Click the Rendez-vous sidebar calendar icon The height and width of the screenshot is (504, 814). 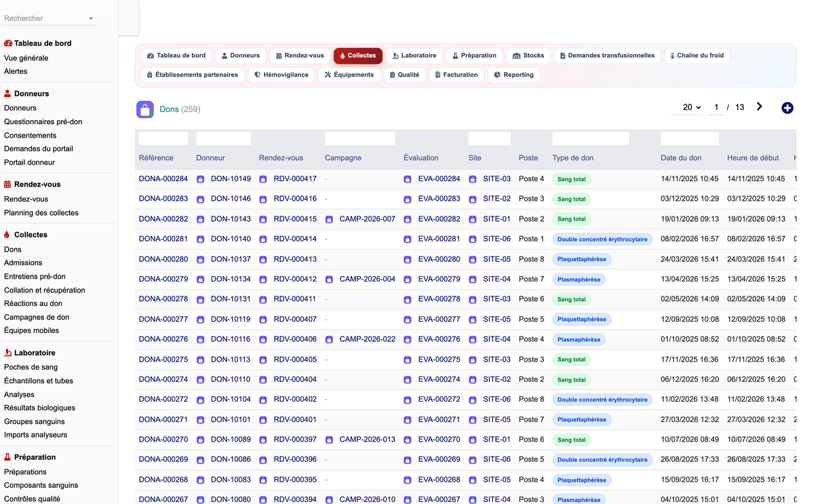click(7, 185)
